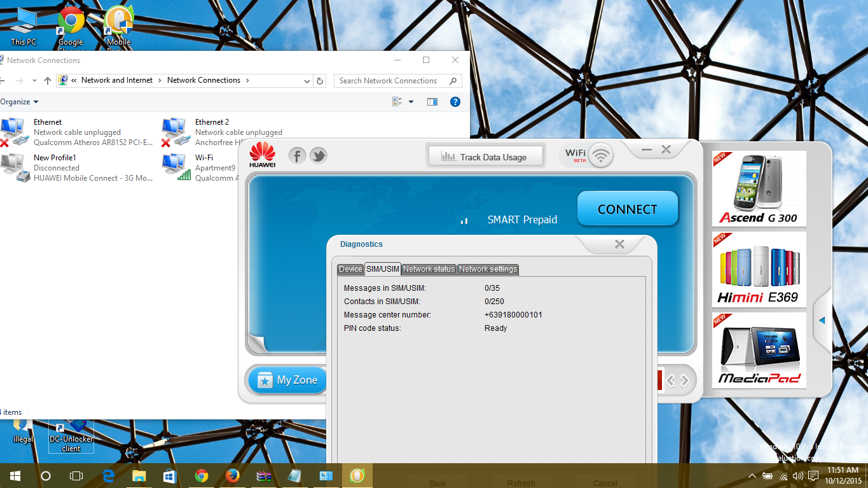Open the view options dropdown arrow
The width and height of the screenshot is (868, 488).
pos(411,102)
